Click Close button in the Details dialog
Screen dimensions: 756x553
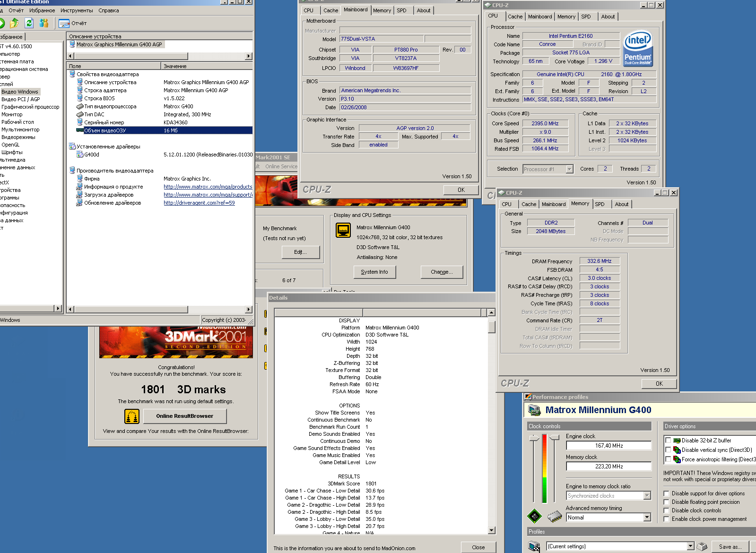click(478, 547)
